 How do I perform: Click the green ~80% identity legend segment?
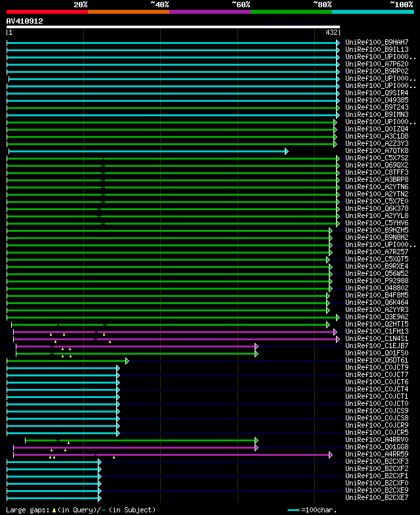[291, 12]
